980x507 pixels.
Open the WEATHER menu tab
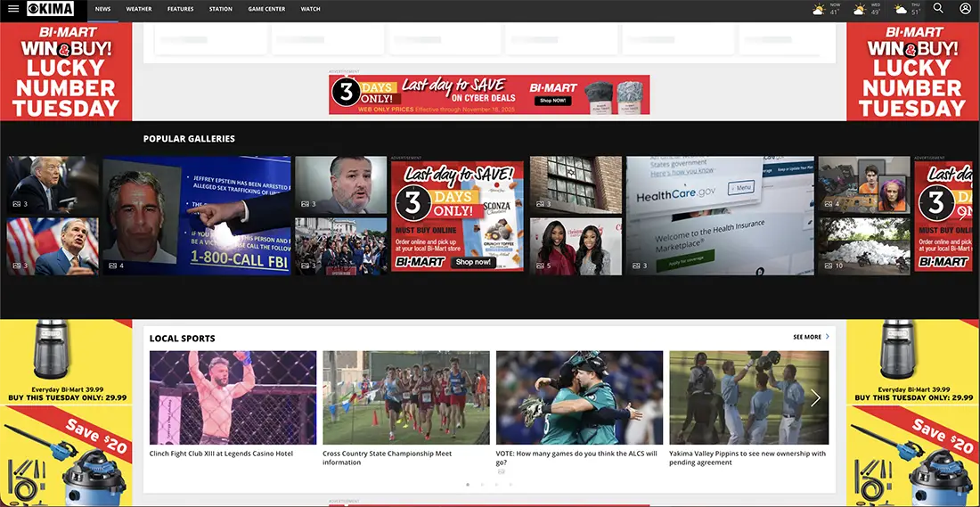139,10
